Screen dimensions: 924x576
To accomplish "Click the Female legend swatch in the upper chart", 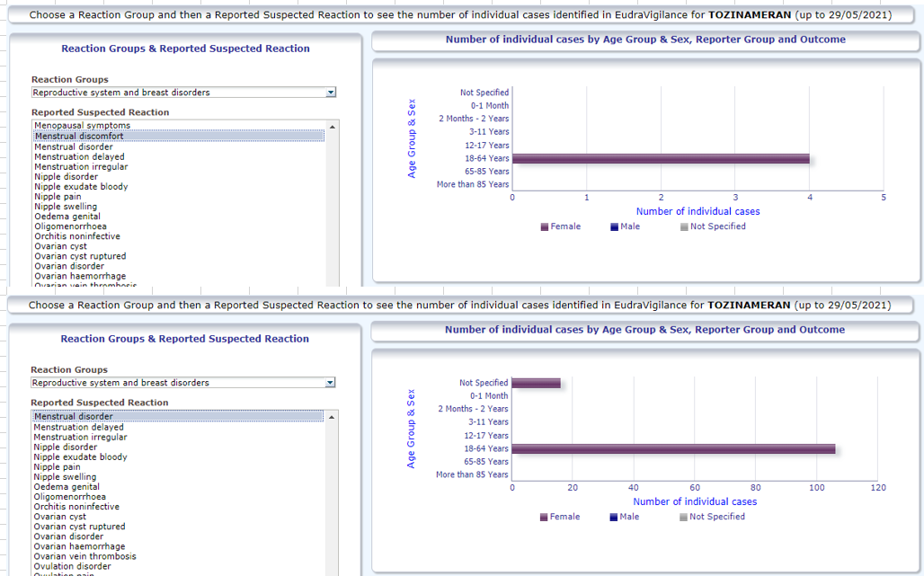I will pos(545,226).
